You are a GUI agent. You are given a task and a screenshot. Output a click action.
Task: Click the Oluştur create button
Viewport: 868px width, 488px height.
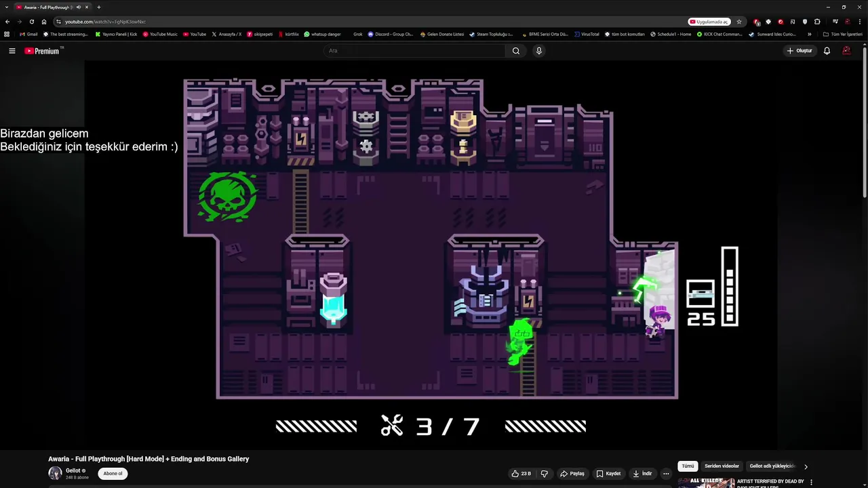800,51
